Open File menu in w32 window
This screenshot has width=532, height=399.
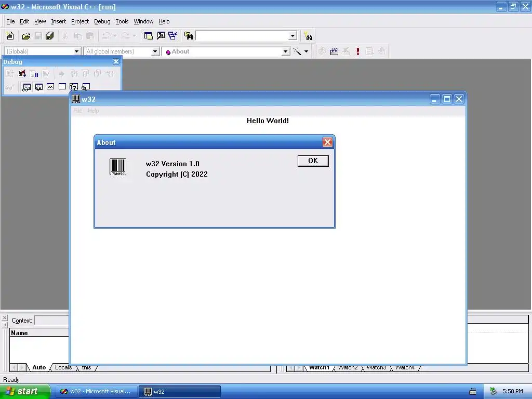coord(77,111)
